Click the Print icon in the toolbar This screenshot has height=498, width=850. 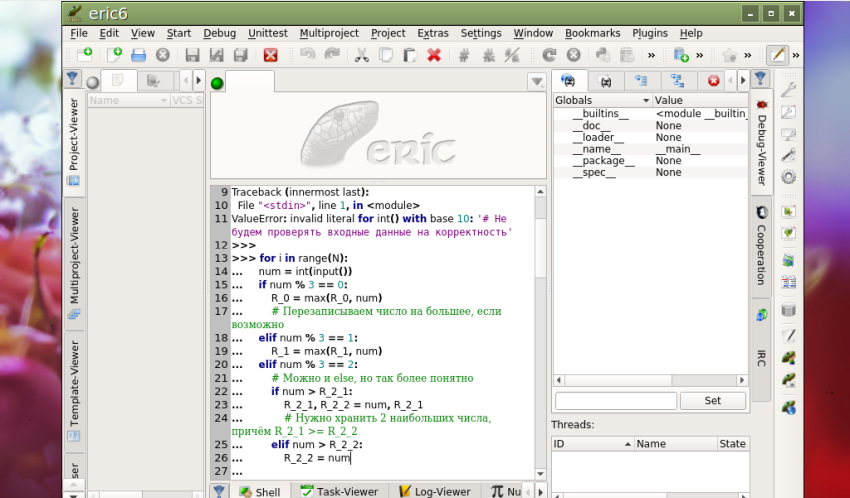[139, 55]
